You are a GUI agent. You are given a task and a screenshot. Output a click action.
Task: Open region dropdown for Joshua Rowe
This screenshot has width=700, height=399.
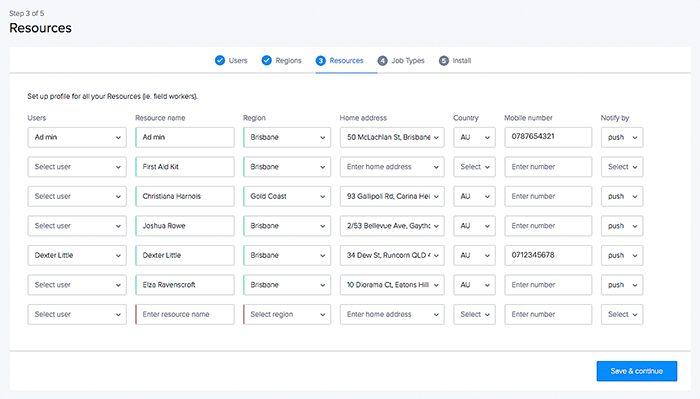click(287, 225)
